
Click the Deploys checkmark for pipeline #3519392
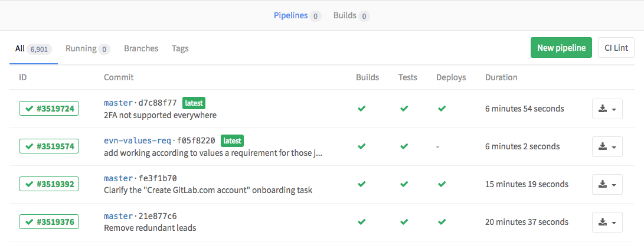(x=442, y=184)
